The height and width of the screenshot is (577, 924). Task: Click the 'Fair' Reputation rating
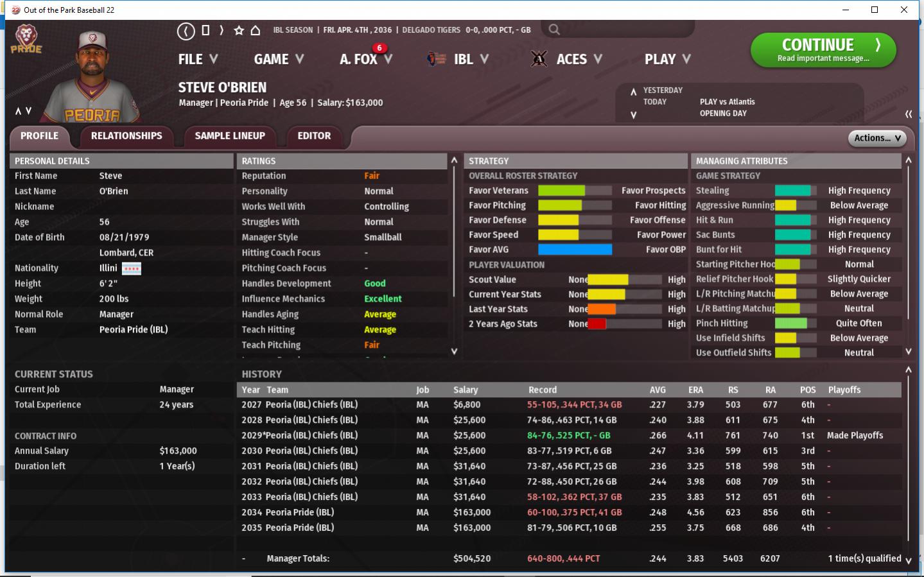pyautogui.click(x=372, y=176)
